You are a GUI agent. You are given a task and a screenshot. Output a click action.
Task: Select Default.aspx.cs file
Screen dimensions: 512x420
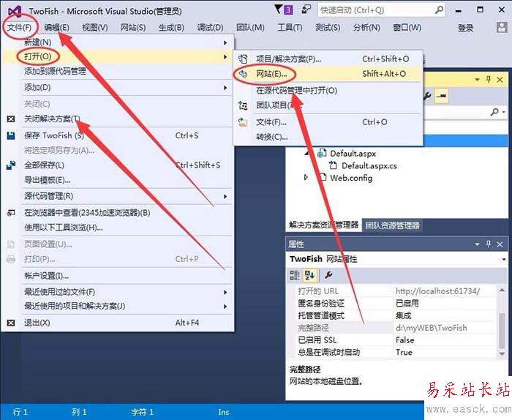369,166
